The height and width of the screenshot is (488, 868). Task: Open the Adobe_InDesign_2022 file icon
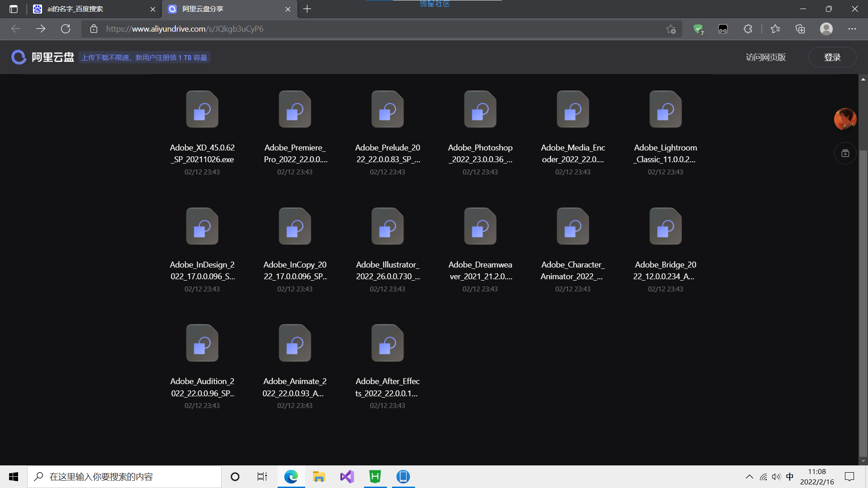click(x=202, y=226)
